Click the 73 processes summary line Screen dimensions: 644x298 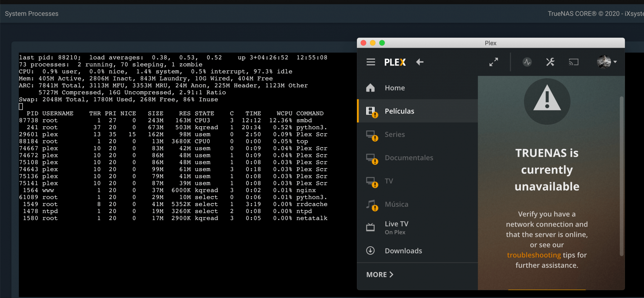tap(111, 64)
